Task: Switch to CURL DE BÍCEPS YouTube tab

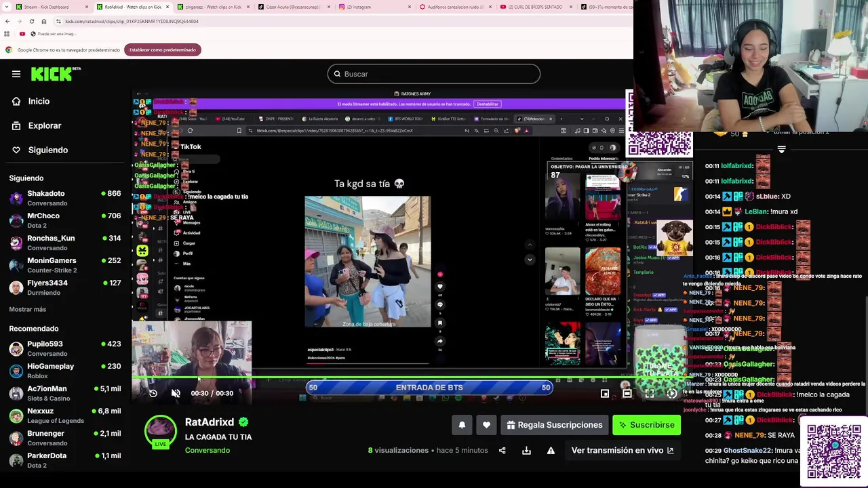Action: (x=534, y=7)
